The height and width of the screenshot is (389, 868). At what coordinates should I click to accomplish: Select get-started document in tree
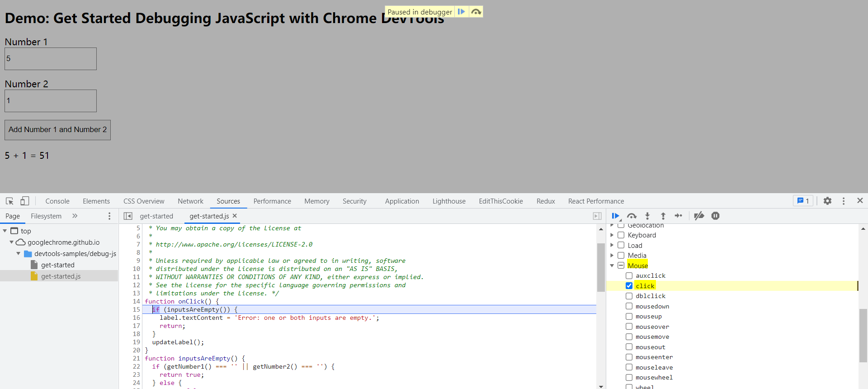(59, 265)
